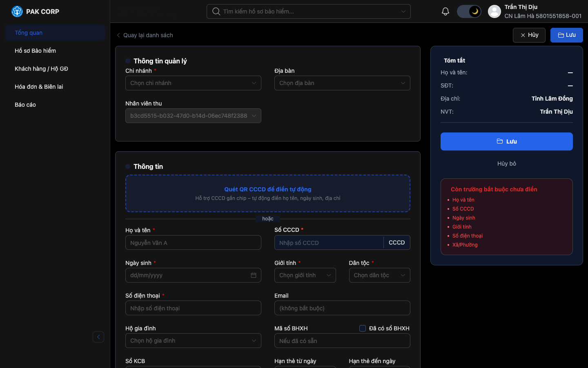Click the Tỉnh Lâm Đồng address value
588x368 pixels.
tap(552, 99)
